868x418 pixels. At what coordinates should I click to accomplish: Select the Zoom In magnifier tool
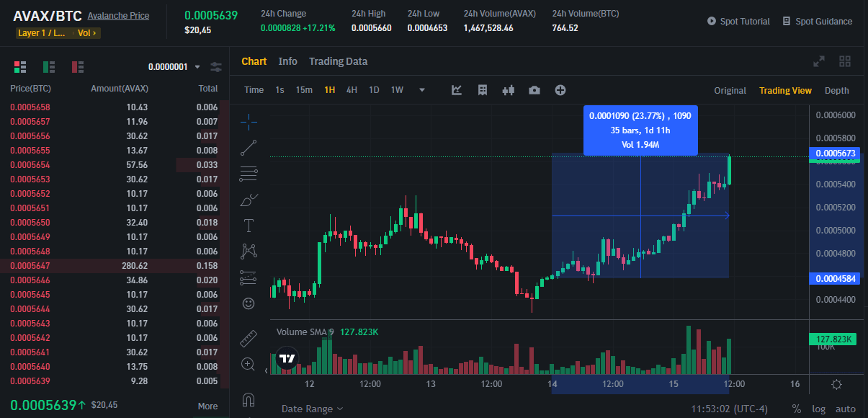coord(249,364)
